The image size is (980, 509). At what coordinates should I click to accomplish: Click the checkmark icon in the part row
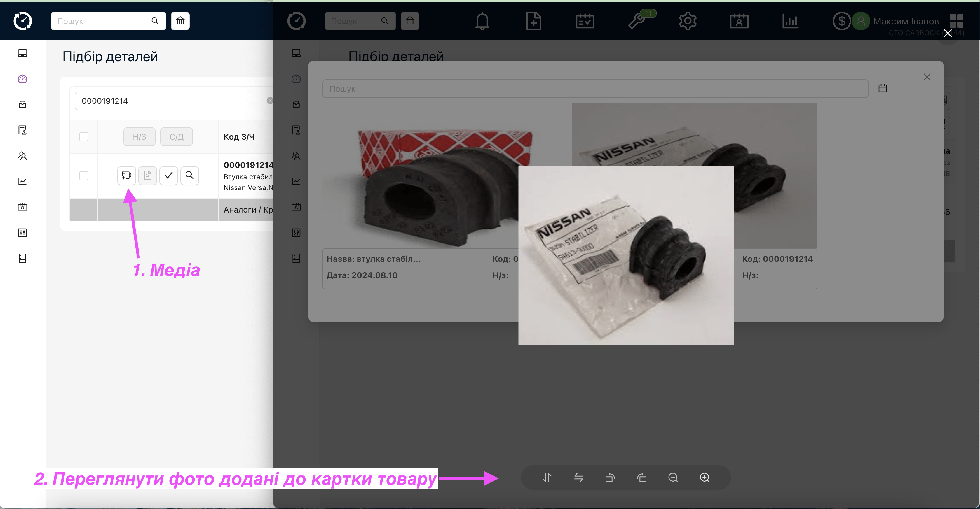[x=168, y=175]
